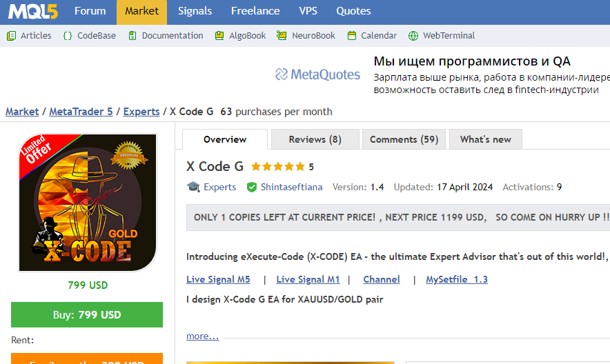Click the MetaQuotes banner logo
Screen dimensions: 610x364
click(317, 74)
